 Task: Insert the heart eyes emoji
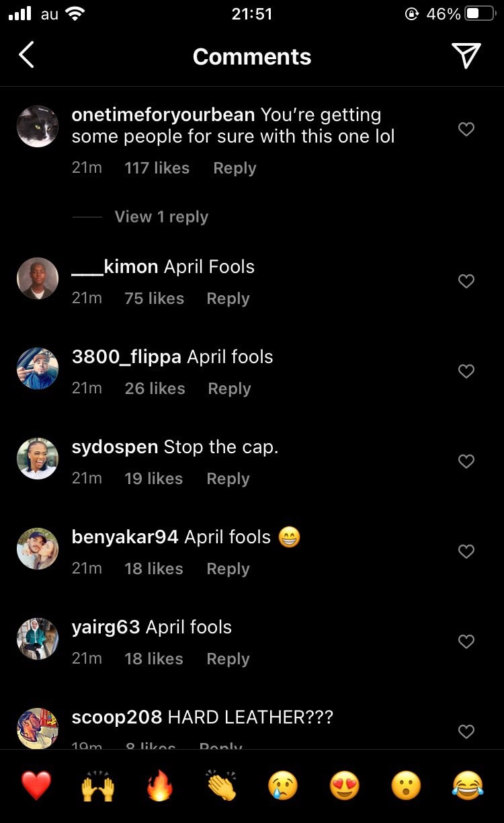(345, 785)
